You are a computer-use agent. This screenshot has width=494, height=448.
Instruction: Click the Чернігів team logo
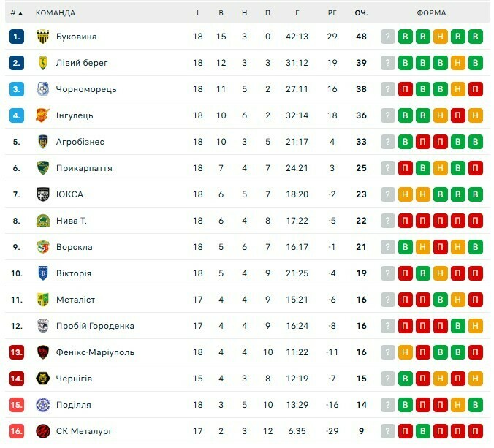[x=42, y=379]
